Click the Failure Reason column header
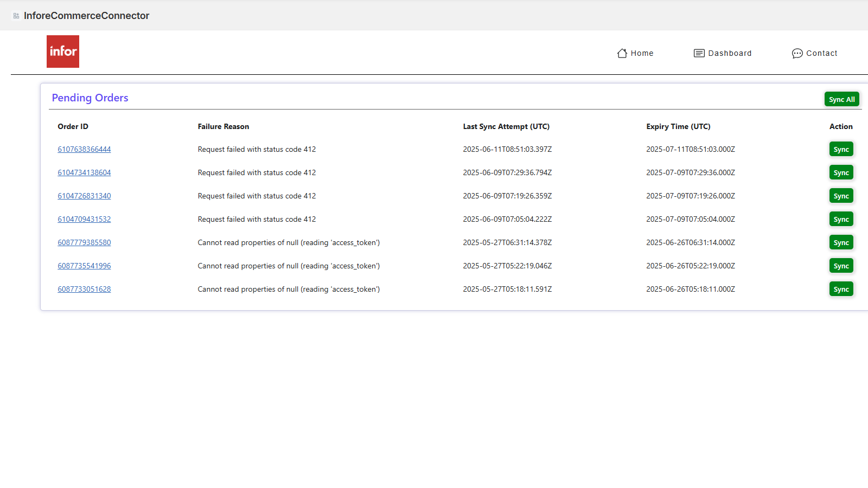This screenshot has width=868, height=488. pyautogui.click(x=224, y=126)
